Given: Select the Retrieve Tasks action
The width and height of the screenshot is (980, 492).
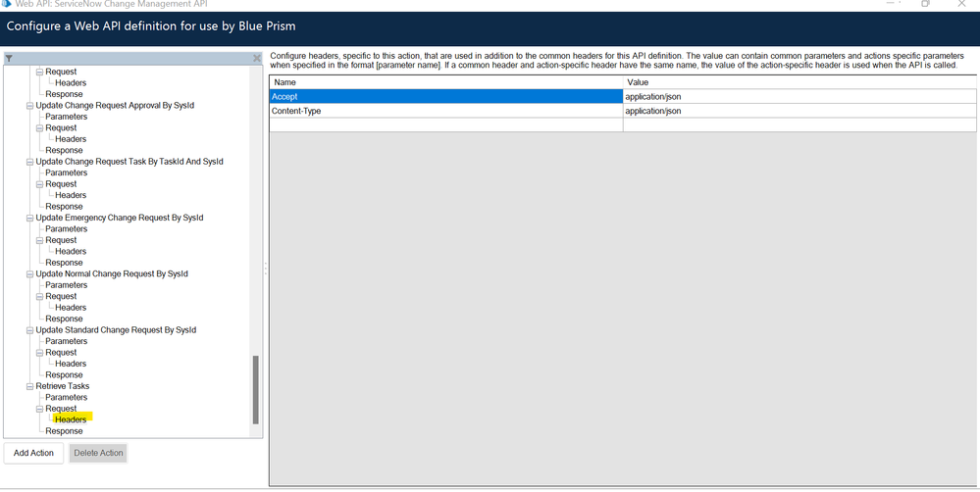Looking at the screenshot, I should pos(63,386).
